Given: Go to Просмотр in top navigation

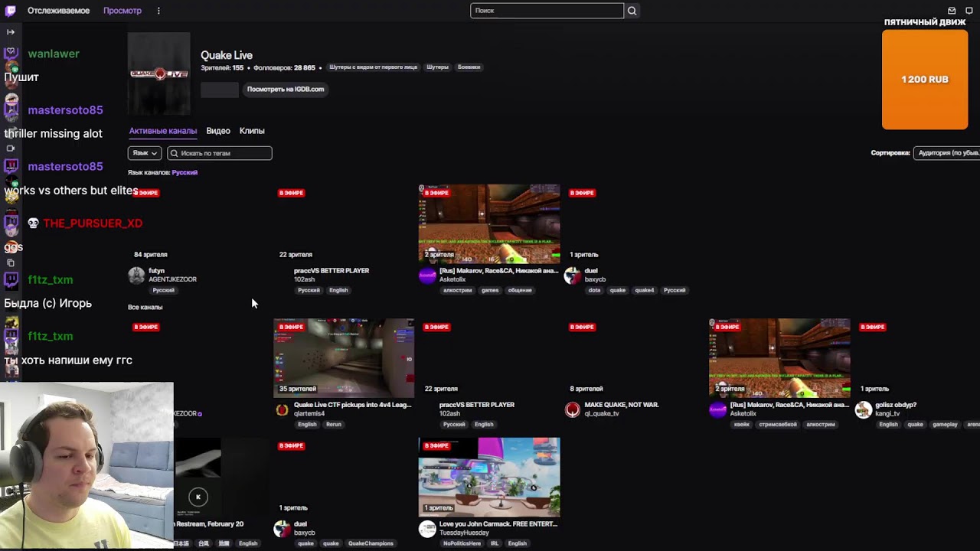Looking at the screenshot, I should pyautogui.click(x=122, y=11).
